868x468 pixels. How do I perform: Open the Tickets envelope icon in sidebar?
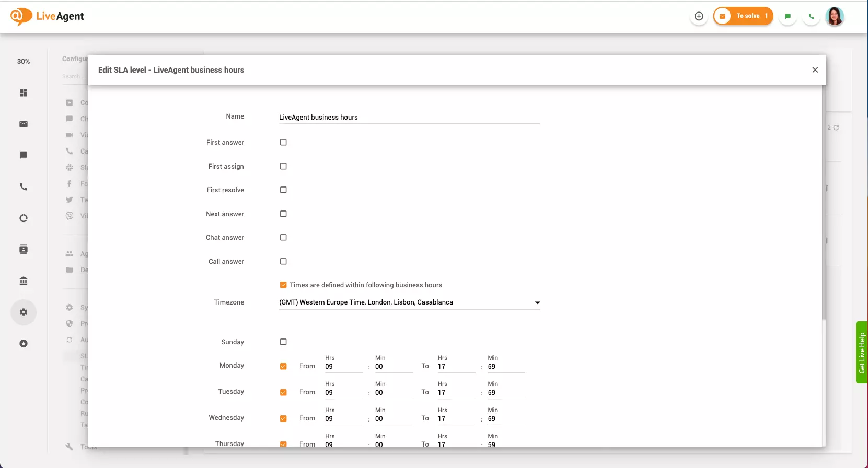pos(24,124)
